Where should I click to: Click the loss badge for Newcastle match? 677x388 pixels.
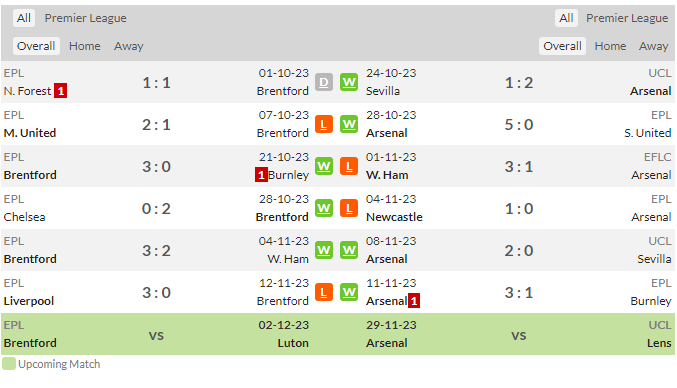click(x=349, y=208)
